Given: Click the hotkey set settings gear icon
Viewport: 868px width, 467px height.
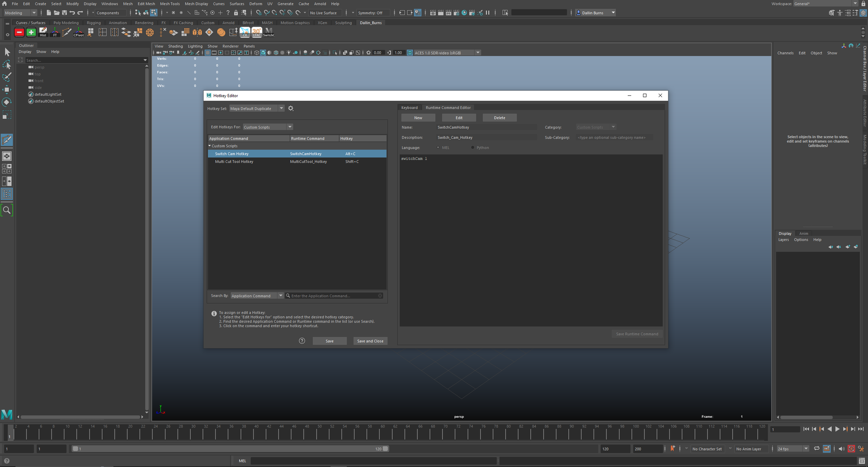Looking at the screenshot, I should pyautogui.click(x=291, y=108).
